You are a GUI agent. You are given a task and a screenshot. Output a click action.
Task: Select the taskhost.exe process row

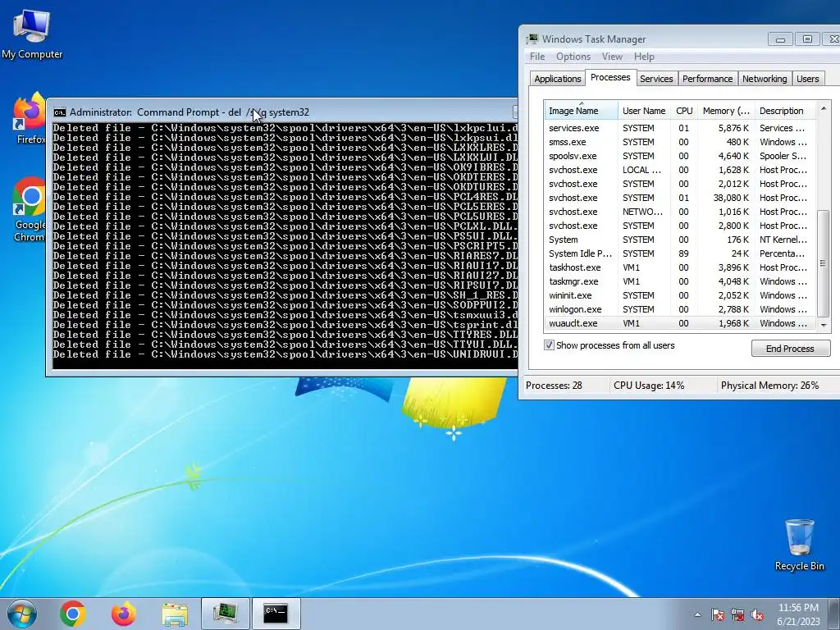point(679,267)
